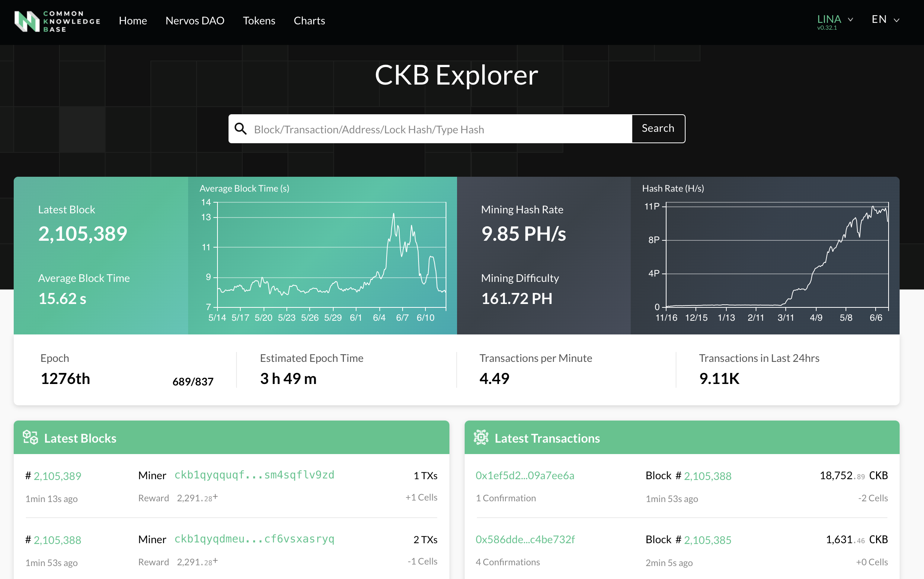Click the '+1 Cells' label
This screenshot has width=924, height=579.
(x=421, y=497)
